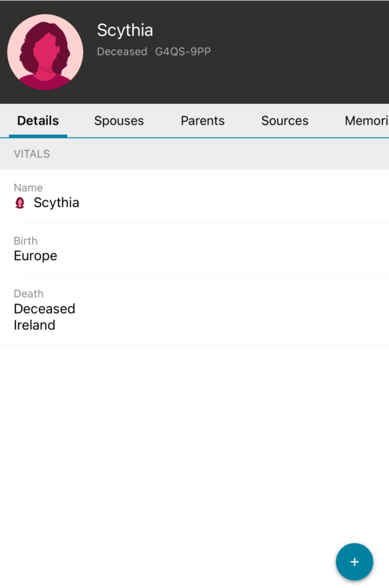
Task: Tap the Birth field label
Action: 26,241
